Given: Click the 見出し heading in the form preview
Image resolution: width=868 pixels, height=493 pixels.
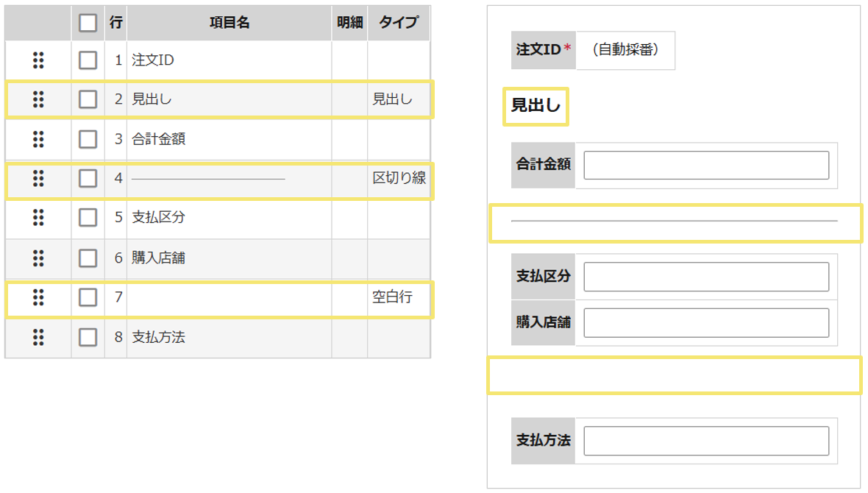Looking at the screenshot, I should click(x=536, y=105).
